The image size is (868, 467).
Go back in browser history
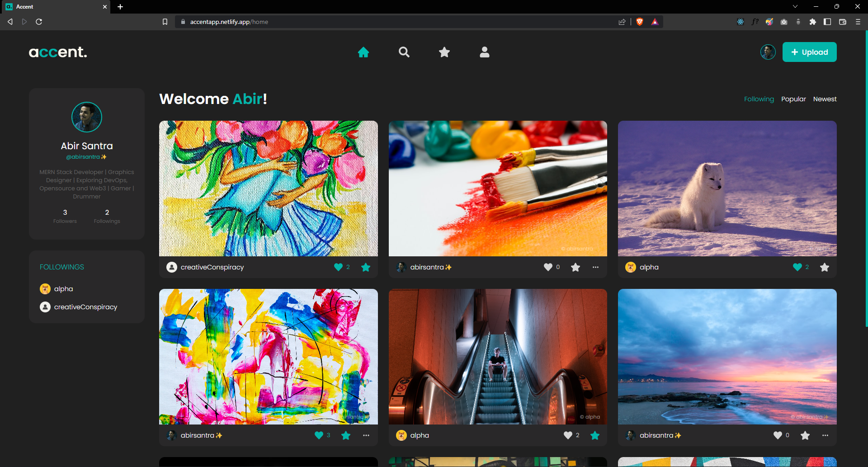coord(10,22)
